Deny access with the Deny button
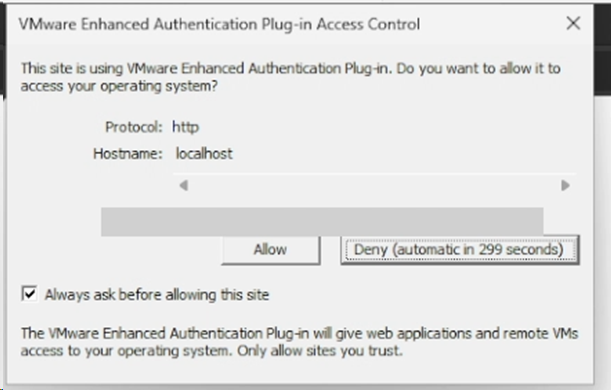This screenshot has height=390, width=611. (460, 250)
